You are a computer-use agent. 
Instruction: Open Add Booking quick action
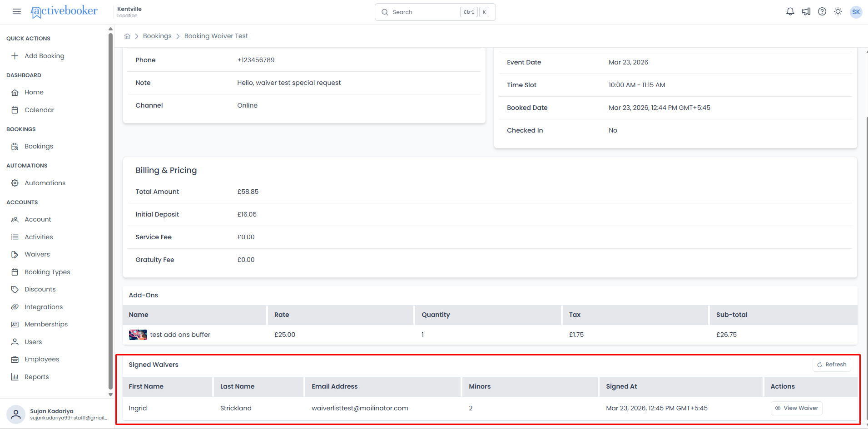tap(45, 56)
